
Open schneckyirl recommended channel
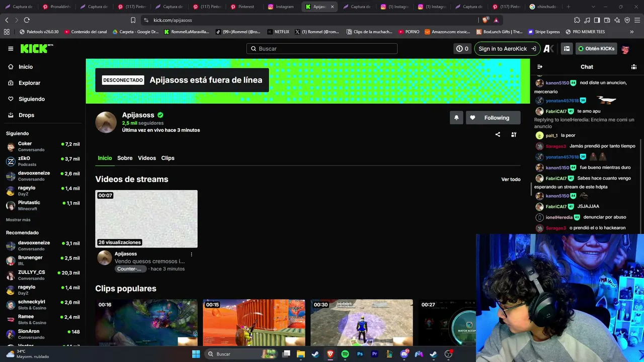tap(43, 305)
